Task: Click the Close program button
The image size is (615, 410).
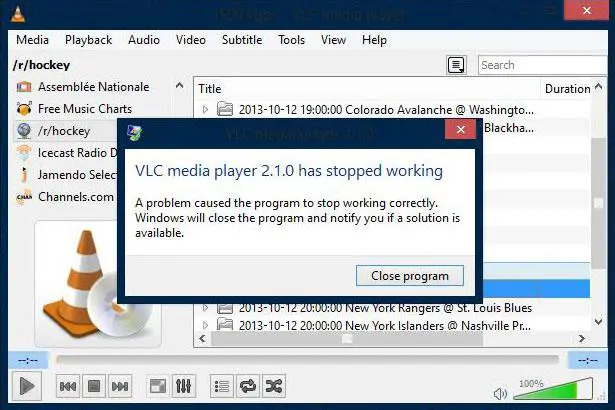Action: (410, 276)
